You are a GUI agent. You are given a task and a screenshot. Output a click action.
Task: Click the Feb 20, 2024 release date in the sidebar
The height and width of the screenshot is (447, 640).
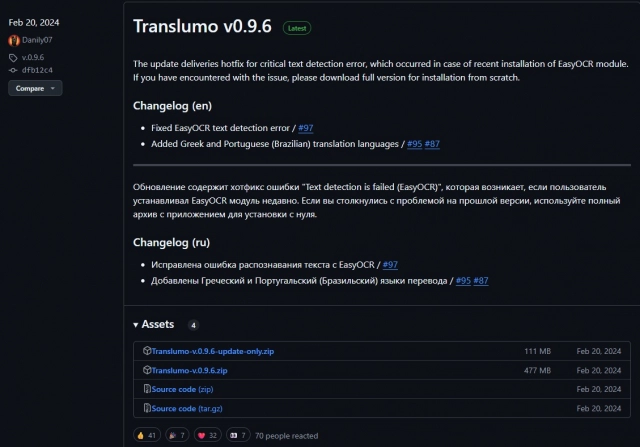point(34,22)
